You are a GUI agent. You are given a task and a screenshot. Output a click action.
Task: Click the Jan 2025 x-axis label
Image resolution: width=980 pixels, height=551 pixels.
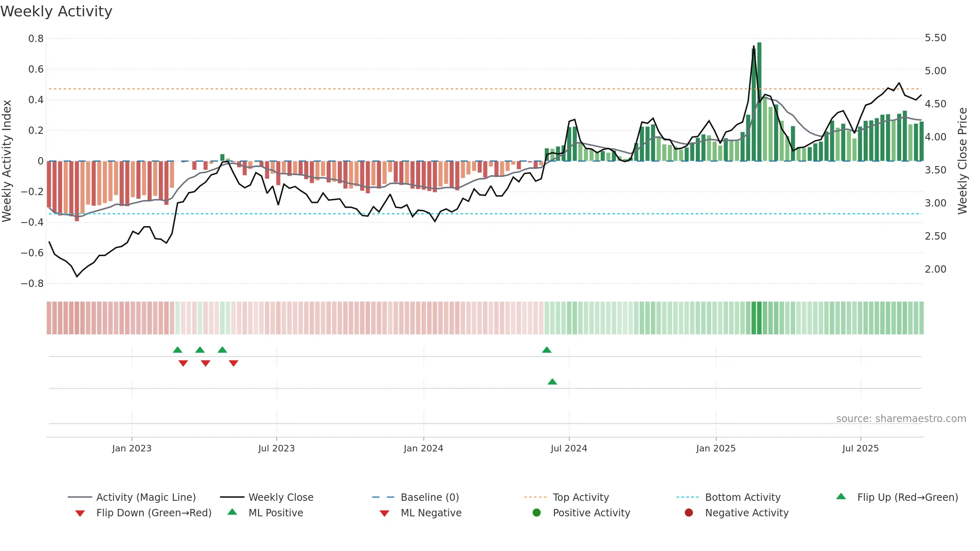pyautogui.click(x=716, y=448)
